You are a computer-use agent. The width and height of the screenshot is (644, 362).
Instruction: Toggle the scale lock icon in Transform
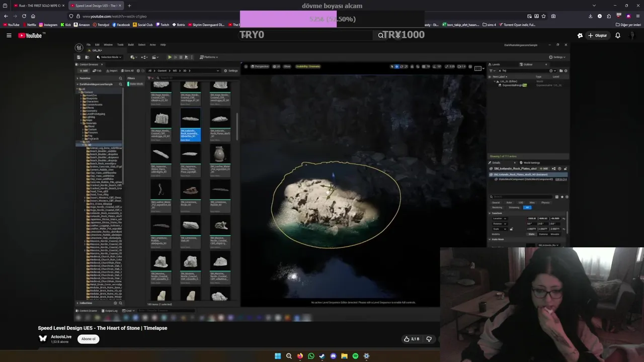(x=511, y=229)
